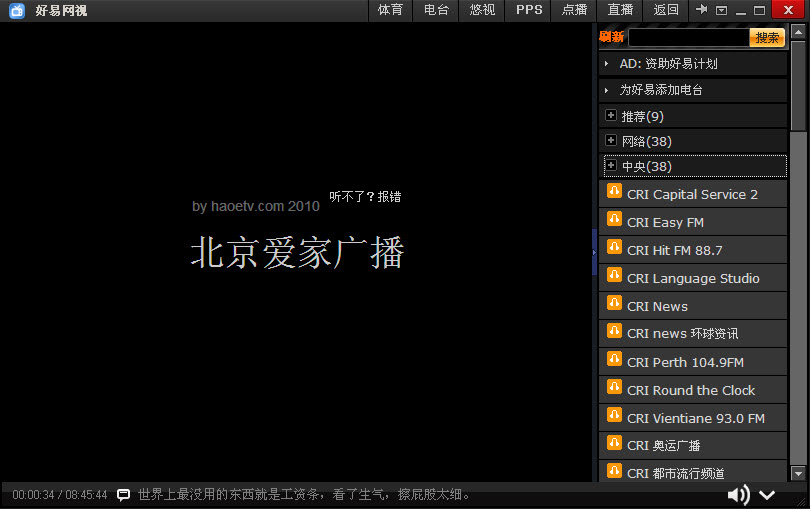The height and width of the screenshot is (509, 810).
Task: Select the CRI Vientiane 93.0 FM label
Action: pyautogui.click(x=696, y=418)
